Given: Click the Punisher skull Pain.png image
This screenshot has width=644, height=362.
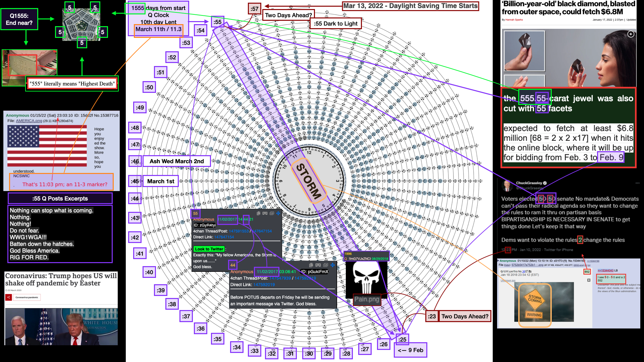Looking at the screenshot, I should coord(366,279).
